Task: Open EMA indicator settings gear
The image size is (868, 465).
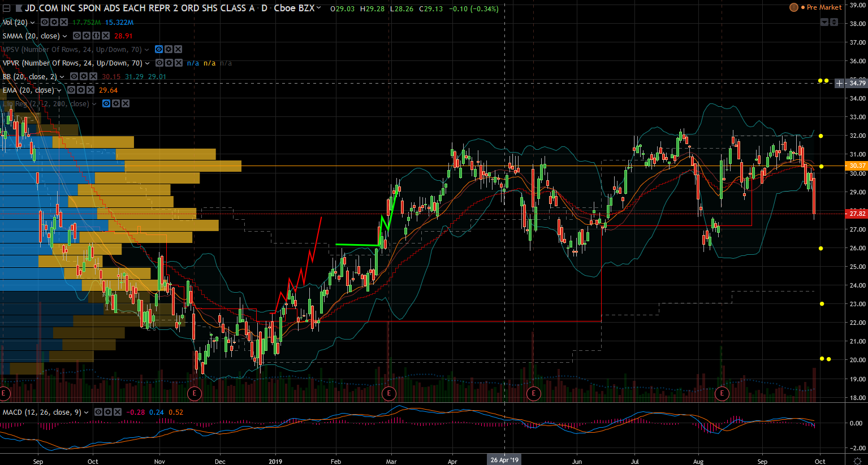Action: pyautogui.click(x=81, y=90)
